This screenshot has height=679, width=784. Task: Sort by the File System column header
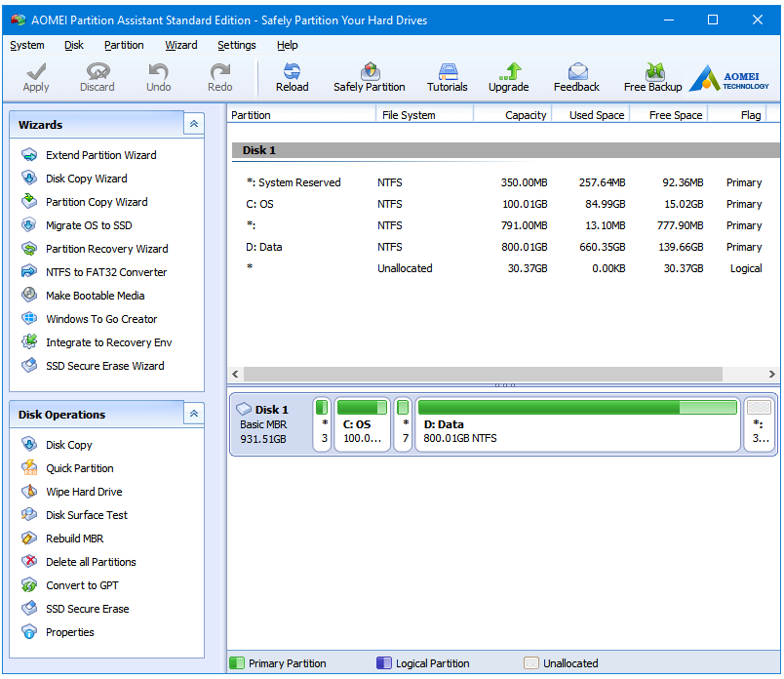[x=424, y=115]
